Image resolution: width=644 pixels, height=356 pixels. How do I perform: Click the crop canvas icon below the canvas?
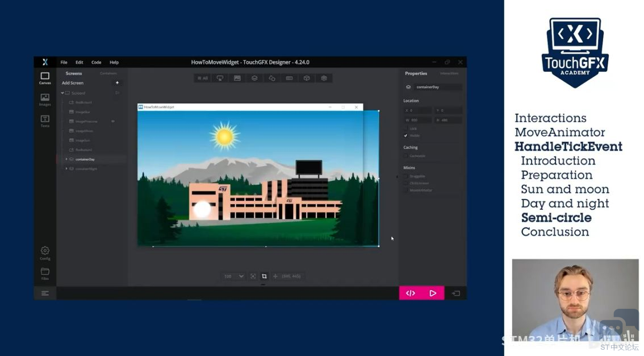[264, 276]
